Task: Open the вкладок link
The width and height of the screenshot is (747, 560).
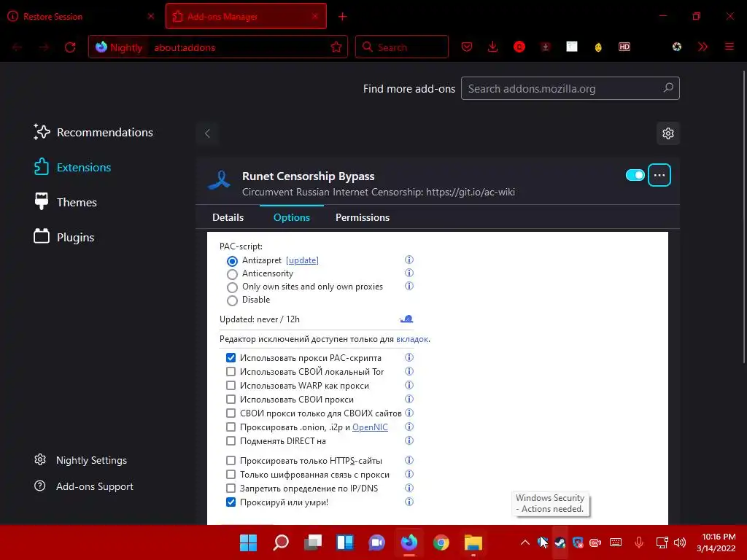Action: pyautogui.click(x=412, y=339)
